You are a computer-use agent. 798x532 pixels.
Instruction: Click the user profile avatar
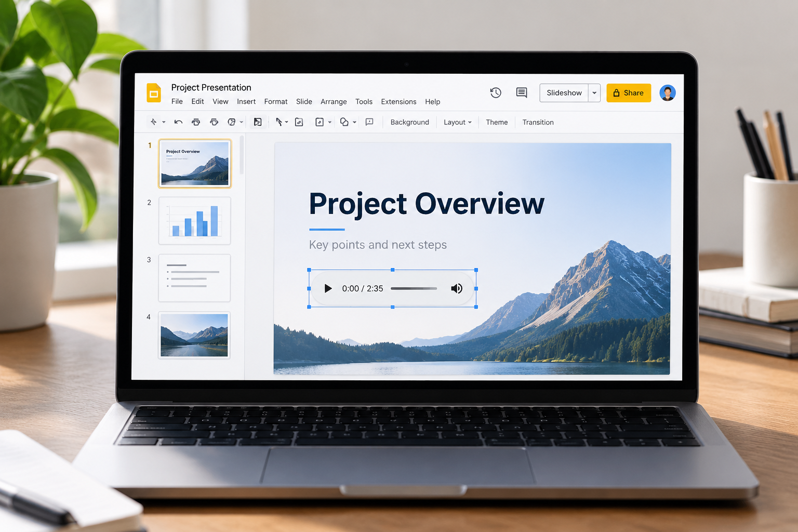[668, 93]
